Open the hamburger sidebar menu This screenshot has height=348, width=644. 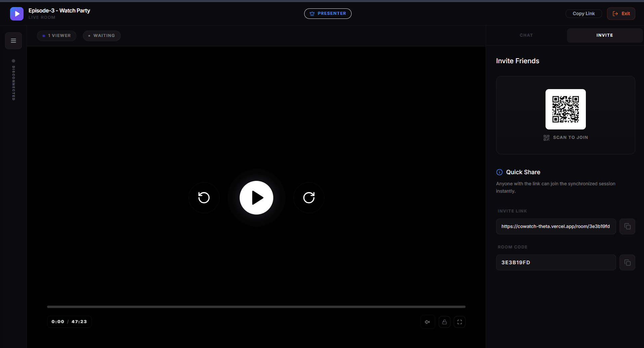point(13,41)
